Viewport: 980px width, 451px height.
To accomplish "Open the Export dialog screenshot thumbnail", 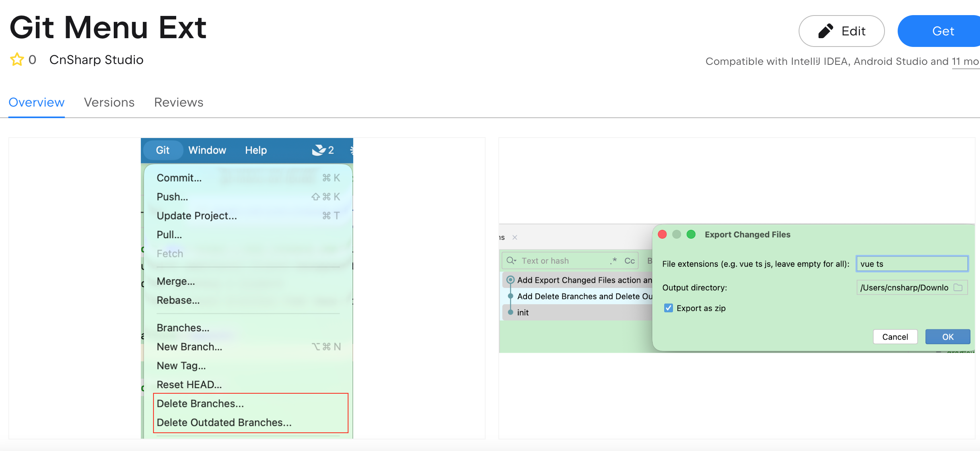I will click(x=737, y=288).
